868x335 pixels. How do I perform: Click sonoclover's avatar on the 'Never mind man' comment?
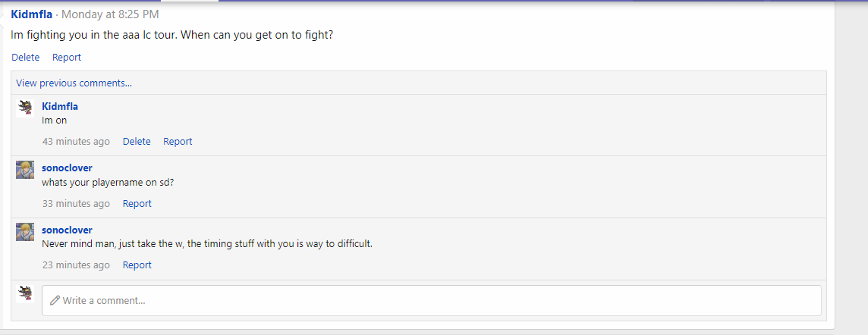(x=25, y=231)
